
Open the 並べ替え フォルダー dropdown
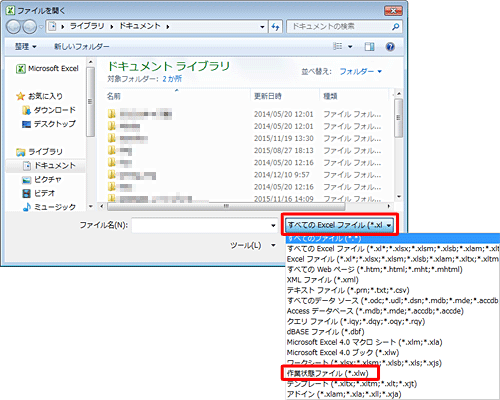pyautogui.click(x=361, y=71)
